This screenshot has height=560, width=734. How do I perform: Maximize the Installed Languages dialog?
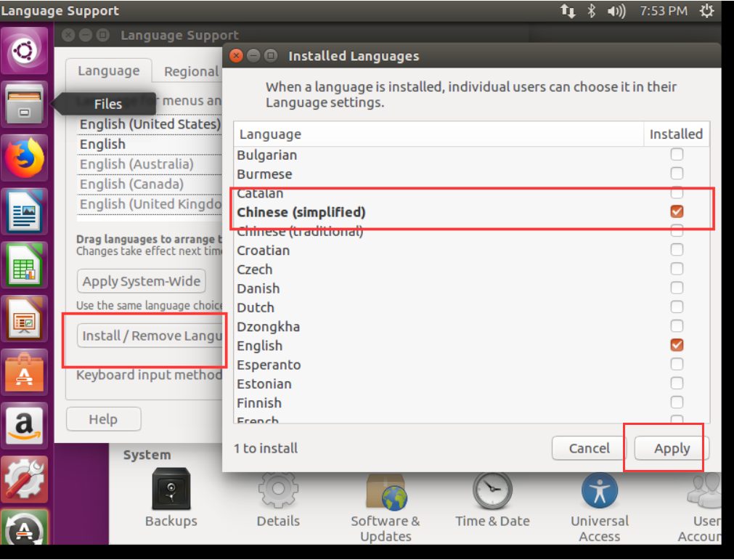click(x=271, y=56)
